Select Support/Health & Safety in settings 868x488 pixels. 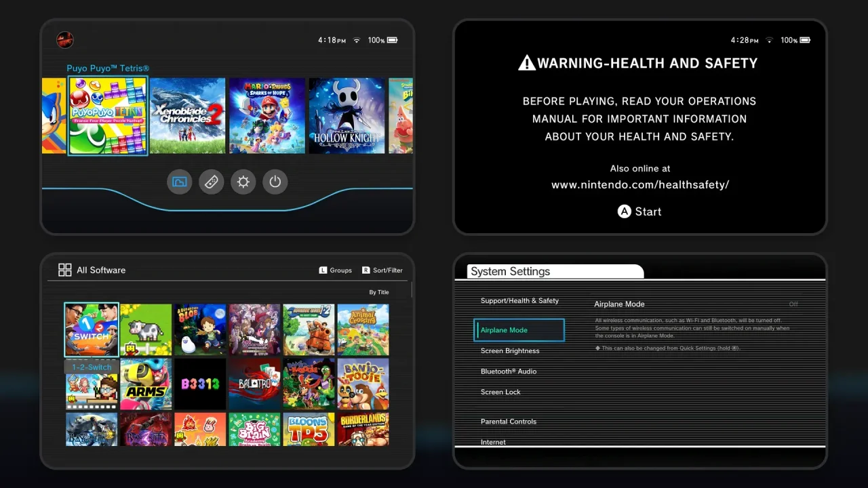(519, 300)
